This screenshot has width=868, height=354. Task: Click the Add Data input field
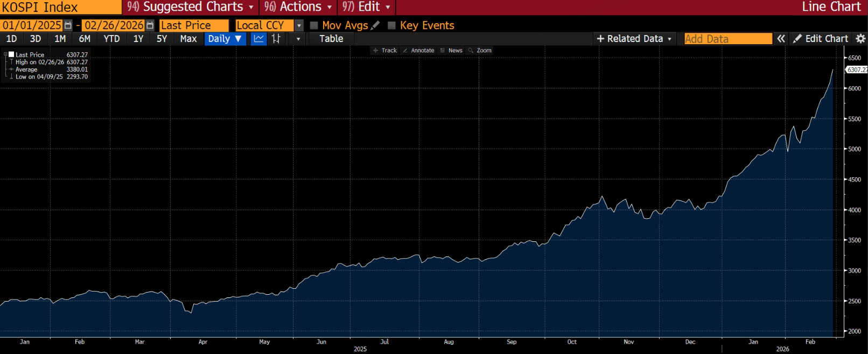click(x=727, y=39)
